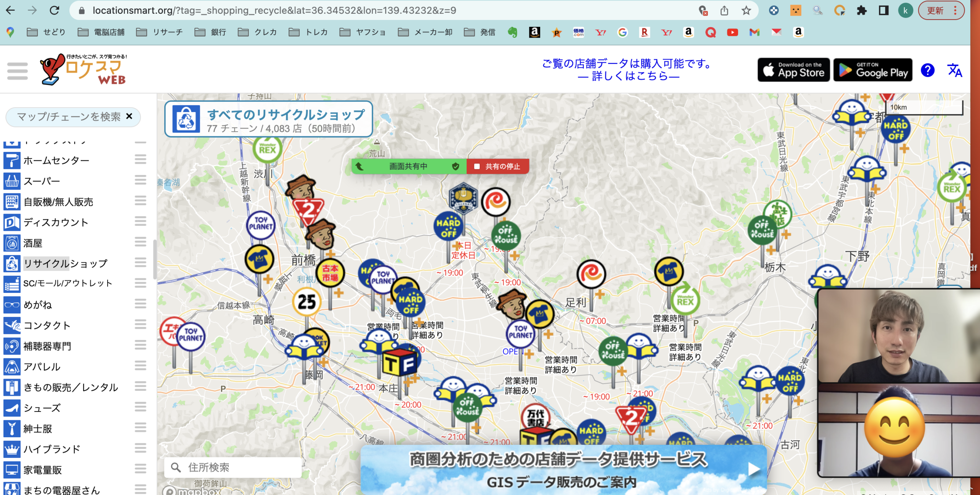Select the めがね glasses icon
The width and height of the screenshot is (980, 495).
pos(12,305)
